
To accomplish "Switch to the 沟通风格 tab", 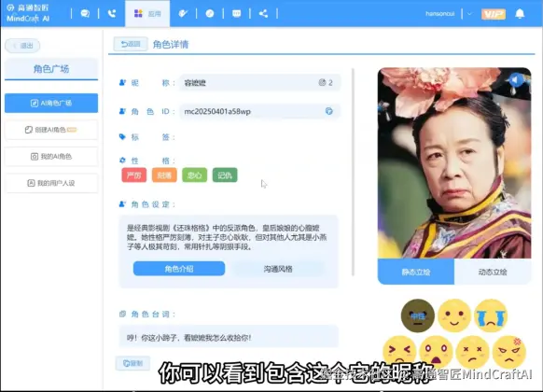I will coord(278,269).
